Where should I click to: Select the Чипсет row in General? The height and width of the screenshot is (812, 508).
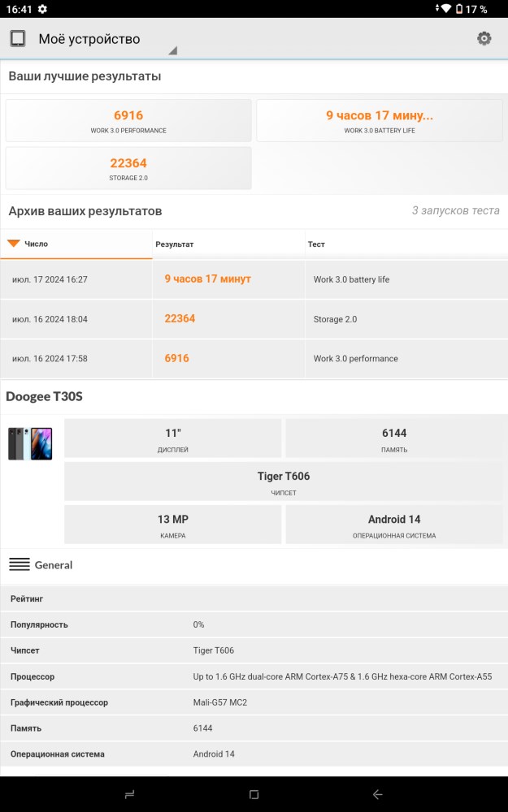click(x=254, y=650)
